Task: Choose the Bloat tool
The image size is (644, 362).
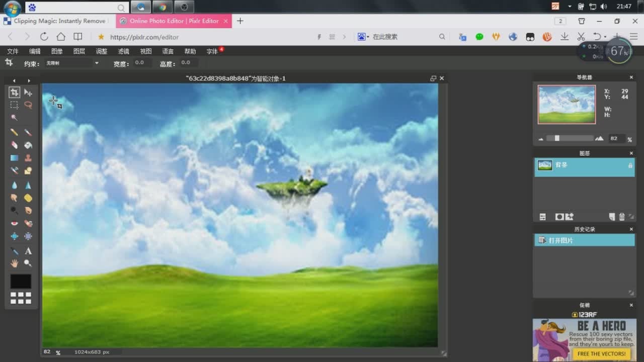Action: click(x=14, y=236)
